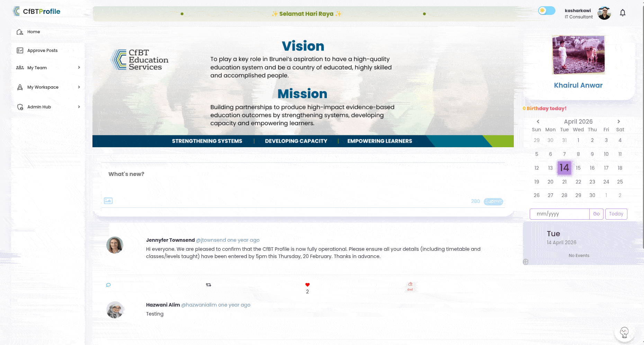This screenshot has height=345, width=644.
Task: Attach an image in the What's new composer
Action: [x=108, y=201]
